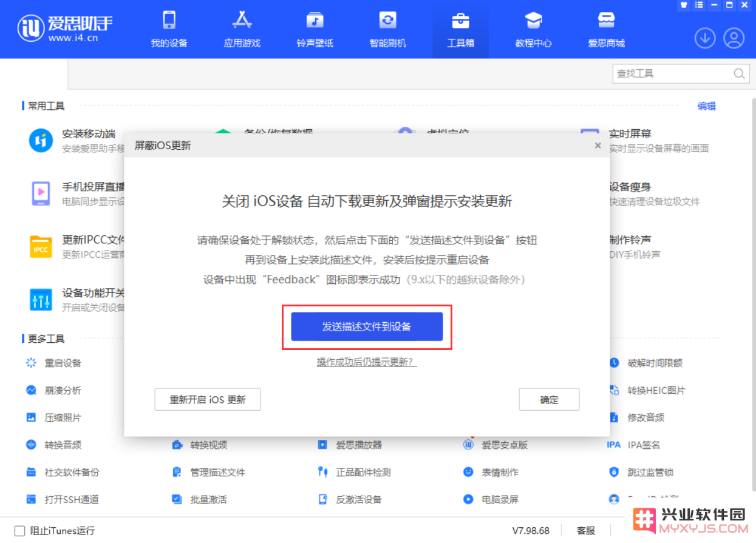Open 批量激活 tool

200,499
